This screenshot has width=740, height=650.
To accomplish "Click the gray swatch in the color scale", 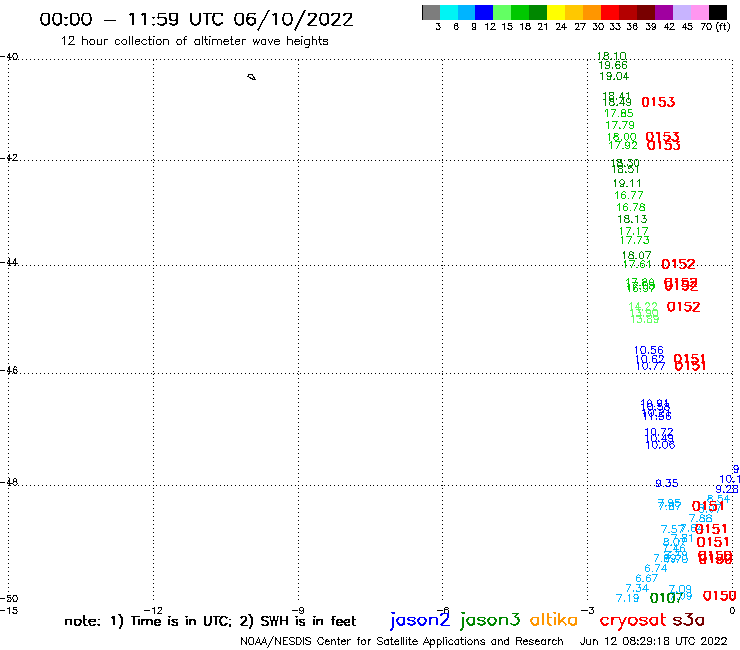I will pyautogui.click(x=431, y=12).
